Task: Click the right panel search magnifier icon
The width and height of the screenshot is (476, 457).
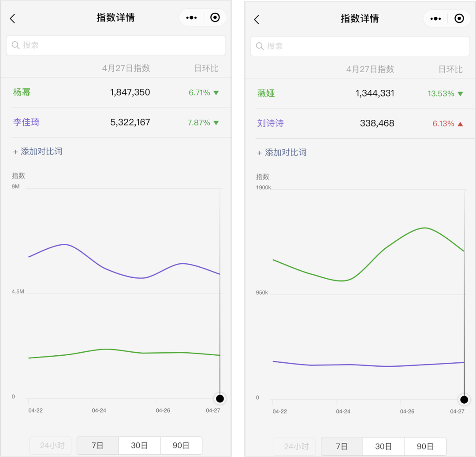Action: click(260, 46)
